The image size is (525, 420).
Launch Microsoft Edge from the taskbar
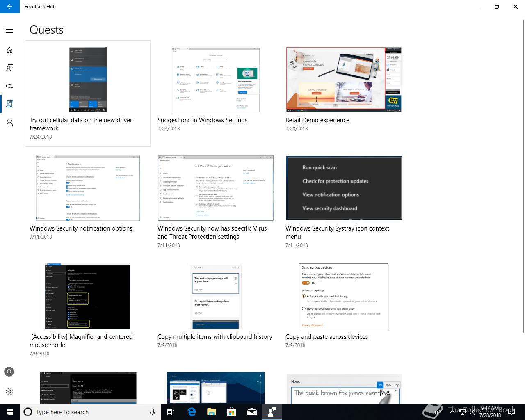pos(191,412)
